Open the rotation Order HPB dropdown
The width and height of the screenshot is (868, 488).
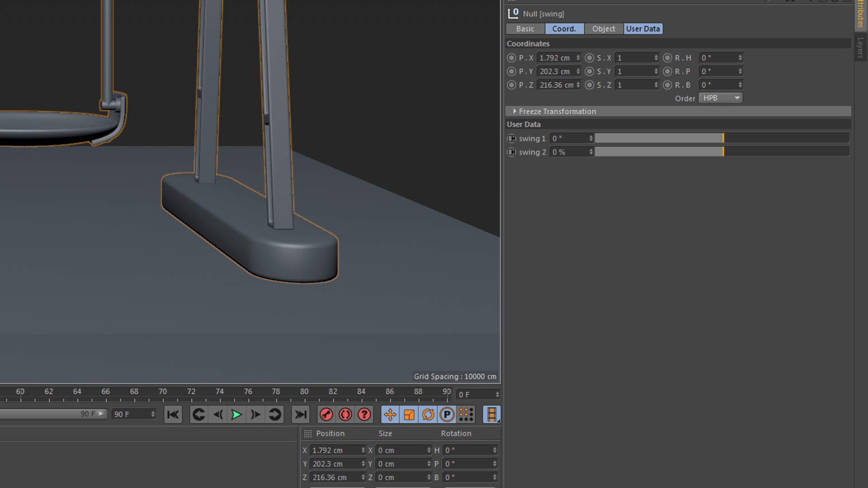coord(721,98)
